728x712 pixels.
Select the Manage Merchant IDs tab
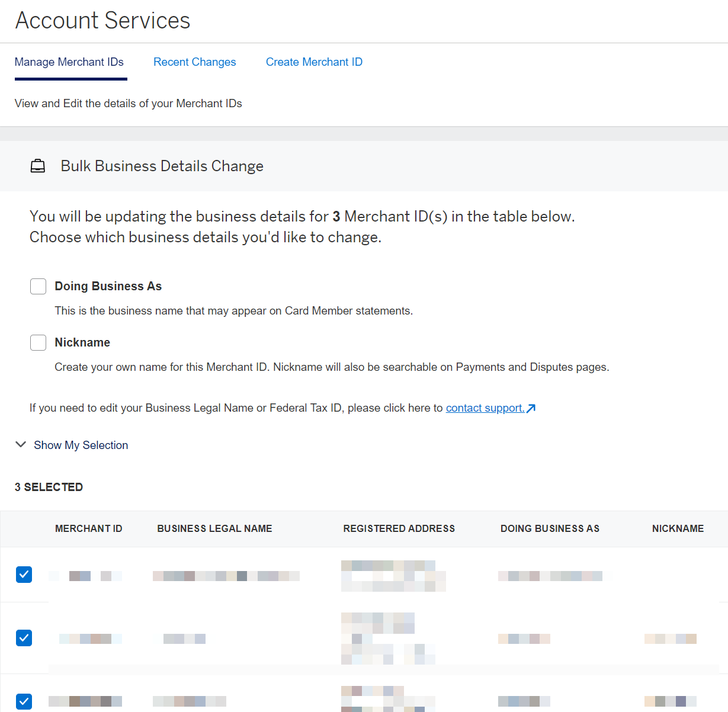point(69,62)
